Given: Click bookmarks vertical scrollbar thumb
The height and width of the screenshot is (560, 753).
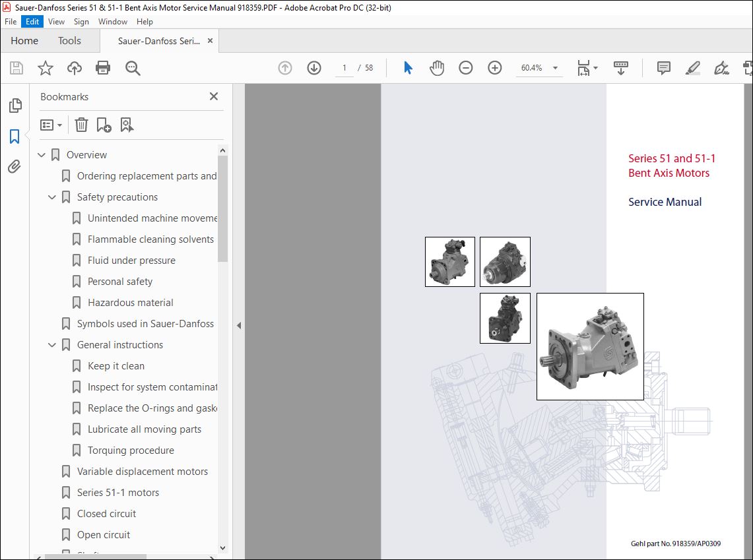Looking at the screenshot, I should [222, 208].
